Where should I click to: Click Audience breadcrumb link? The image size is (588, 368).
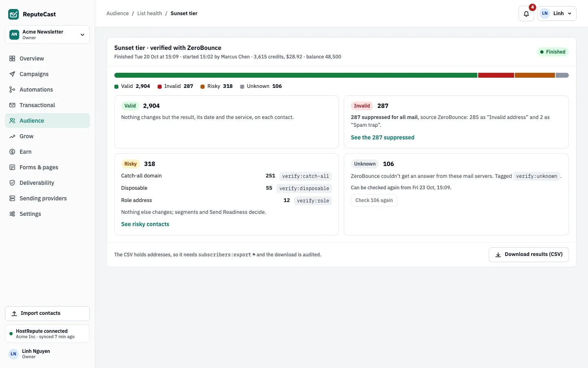[x=118, y=13]
